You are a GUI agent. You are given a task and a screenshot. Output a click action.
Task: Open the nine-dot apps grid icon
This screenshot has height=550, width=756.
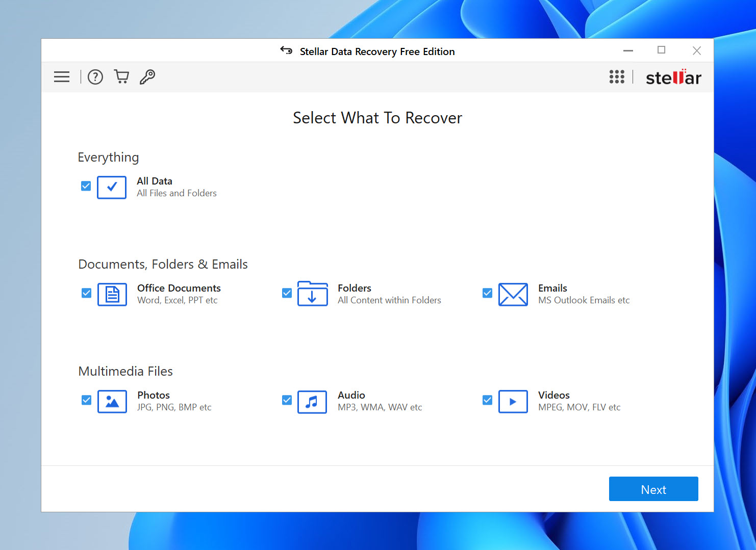(617, 77)
